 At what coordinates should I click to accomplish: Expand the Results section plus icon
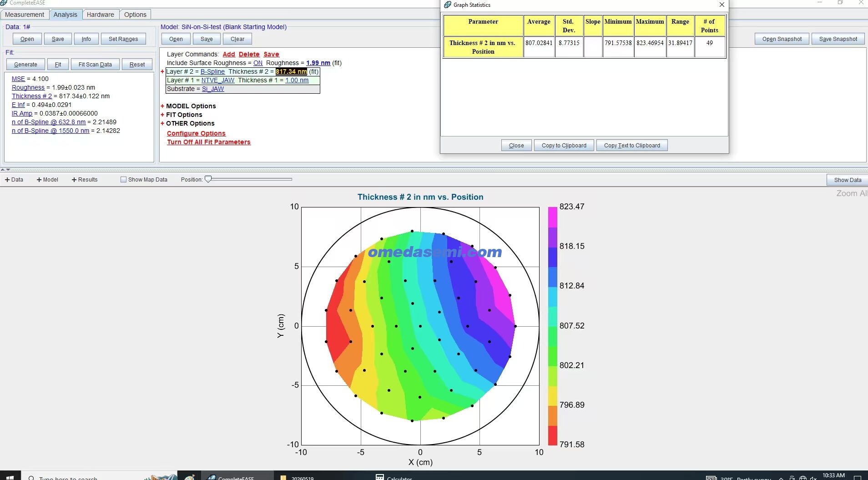[74, 180]
